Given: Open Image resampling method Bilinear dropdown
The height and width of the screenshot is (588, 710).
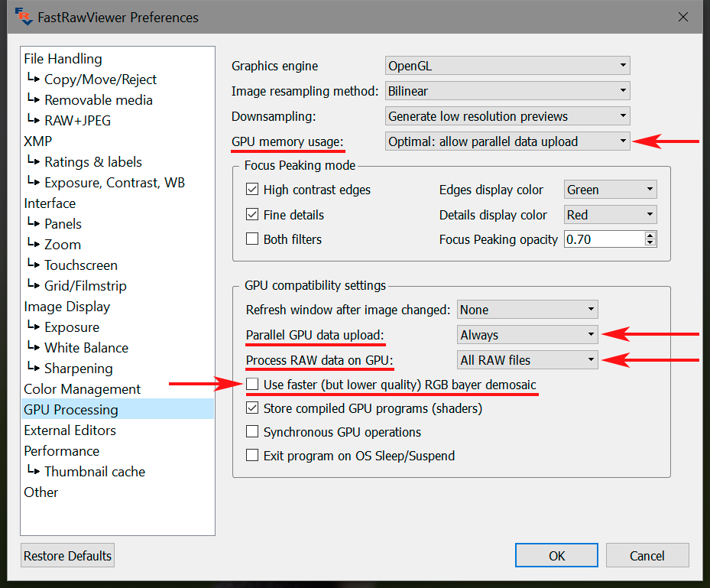Looking at the screenshot, I should click(507, 91).
